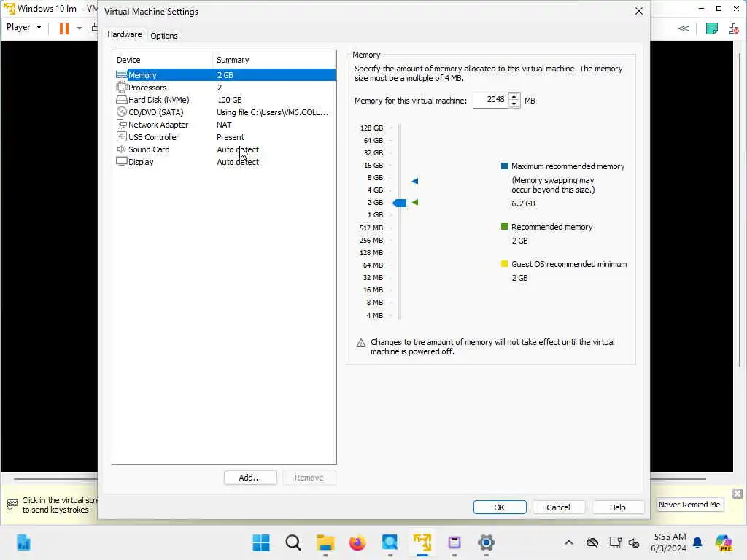
Task: Click the NAT network adapter summary
Action: pos(224,124)
